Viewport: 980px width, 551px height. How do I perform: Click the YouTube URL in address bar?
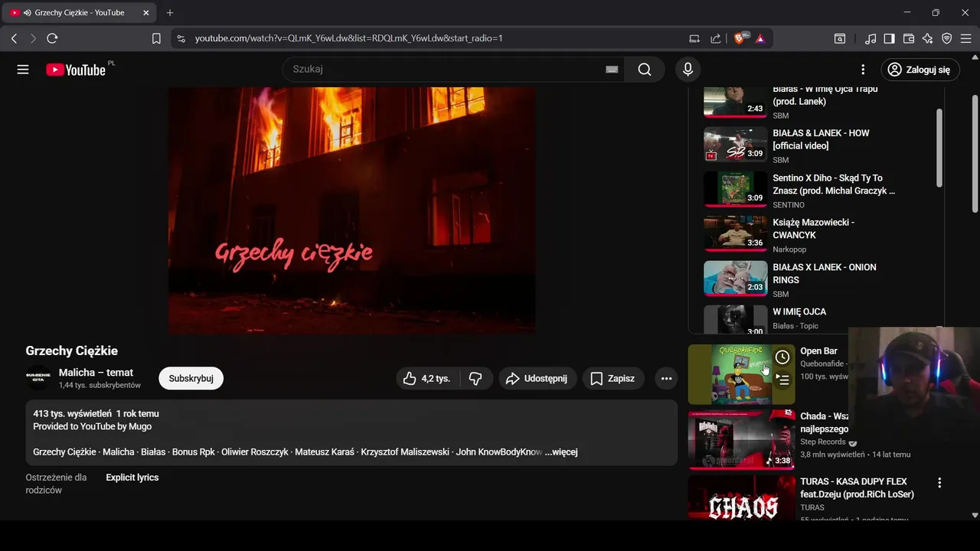pyautogui.click(x=348, y=38)
